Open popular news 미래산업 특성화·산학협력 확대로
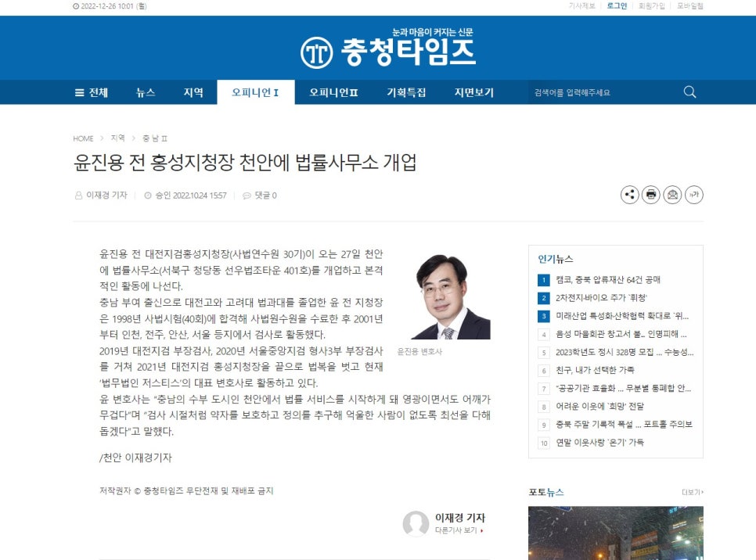756x560 pixels. tap(622, 316)
